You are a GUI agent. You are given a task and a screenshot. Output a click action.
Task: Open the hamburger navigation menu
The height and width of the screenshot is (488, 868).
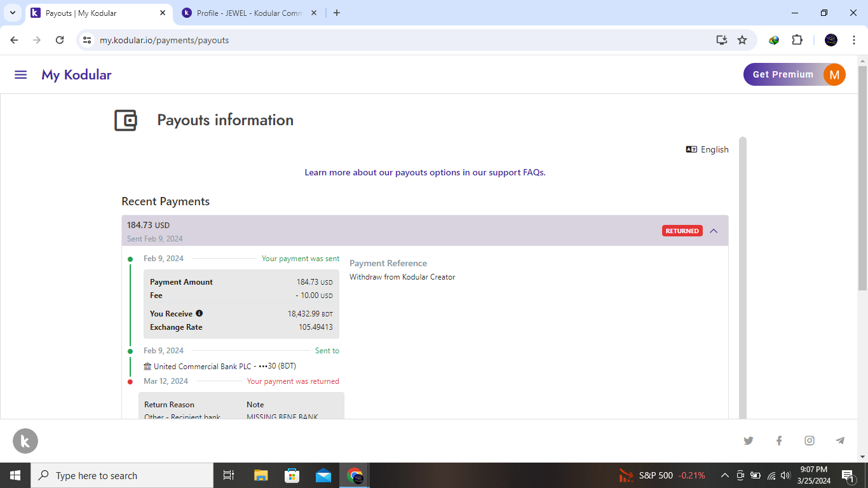click(20, 75)
